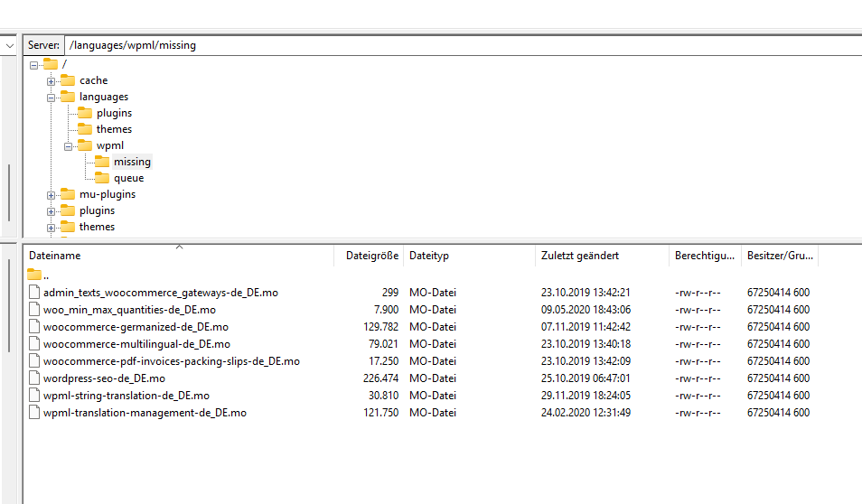862x504 pixels.
Task: Click file icon of woocommerce-multilingual-de_DE.mo
Action: [x=34, y=343]
